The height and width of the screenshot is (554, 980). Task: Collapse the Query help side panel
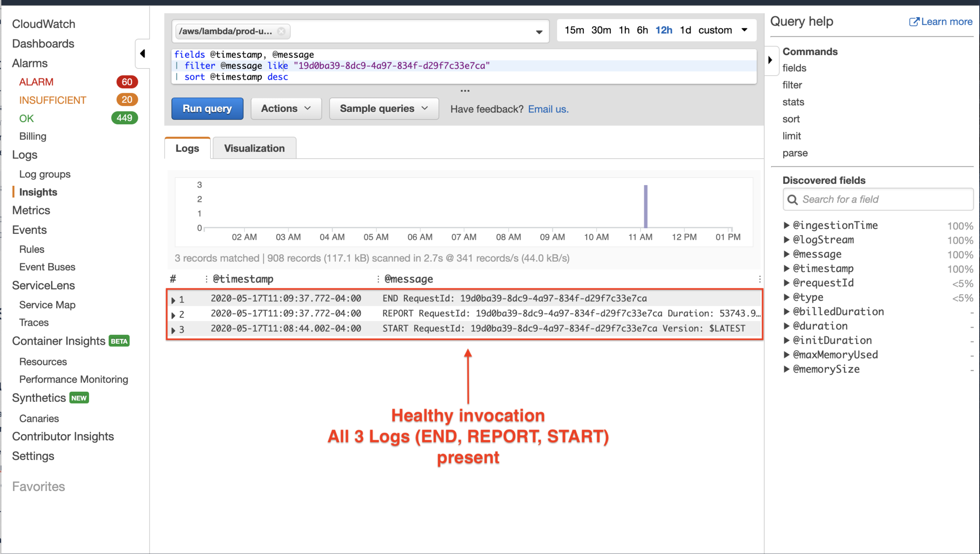(x=771, y=60)
